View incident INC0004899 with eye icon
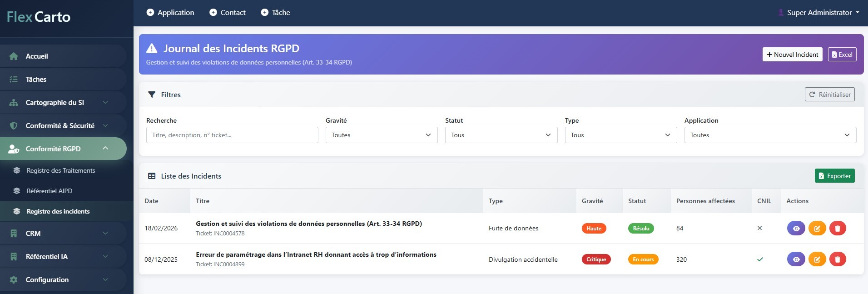 796,259
